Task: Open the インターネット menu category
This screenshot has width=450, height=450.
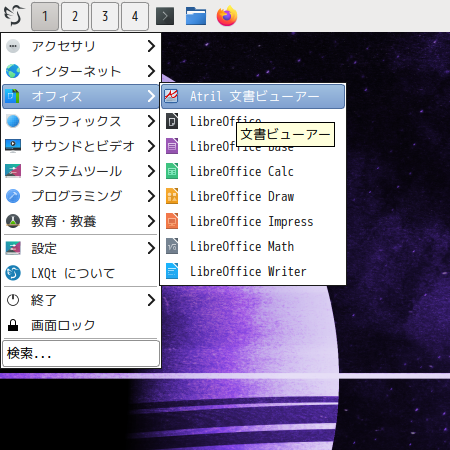Action: pos(81,71)
